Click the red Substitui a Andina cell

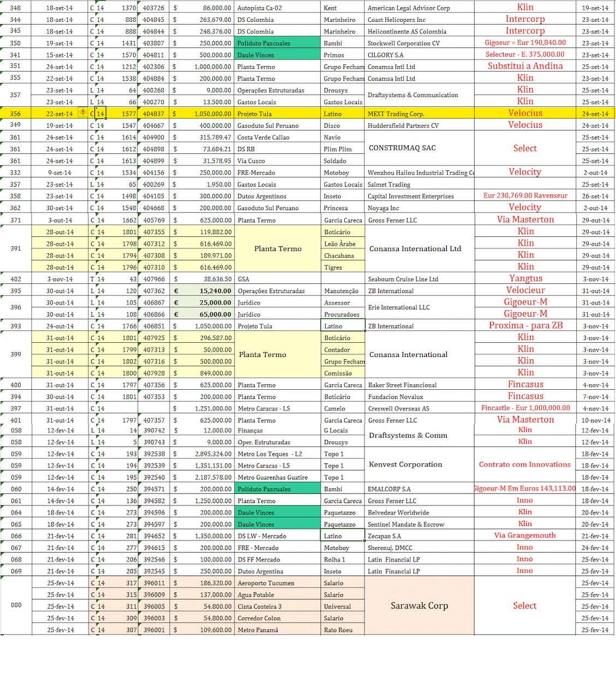[525, 66]
